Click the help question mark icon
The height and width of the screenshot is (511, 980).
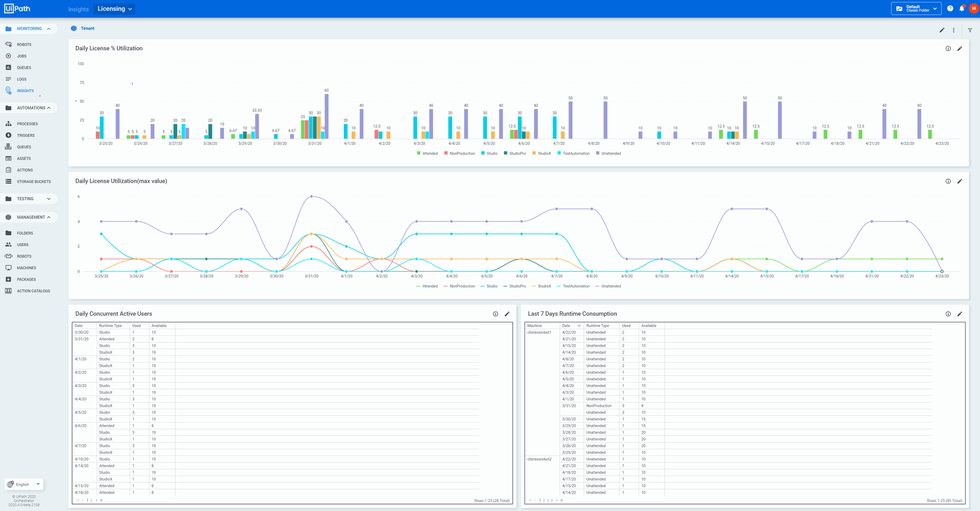(950, 8)
